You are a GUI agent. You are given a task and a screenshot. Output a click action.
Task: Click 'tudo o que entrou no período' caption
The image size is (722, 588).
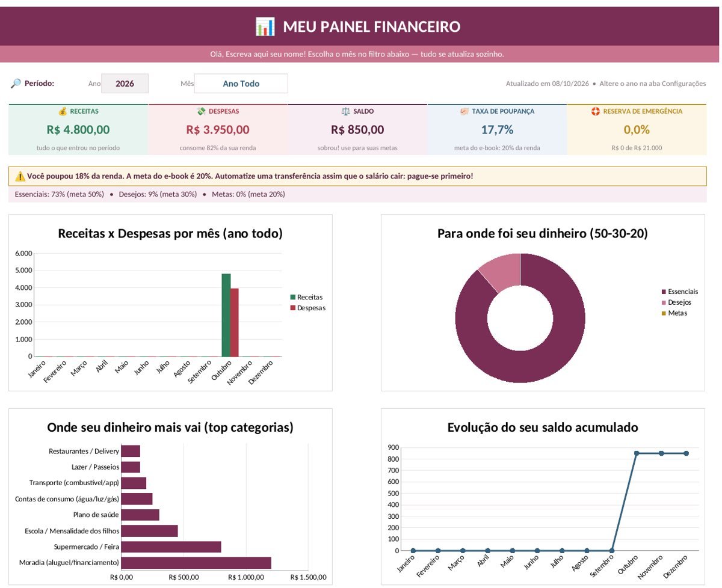78,148
